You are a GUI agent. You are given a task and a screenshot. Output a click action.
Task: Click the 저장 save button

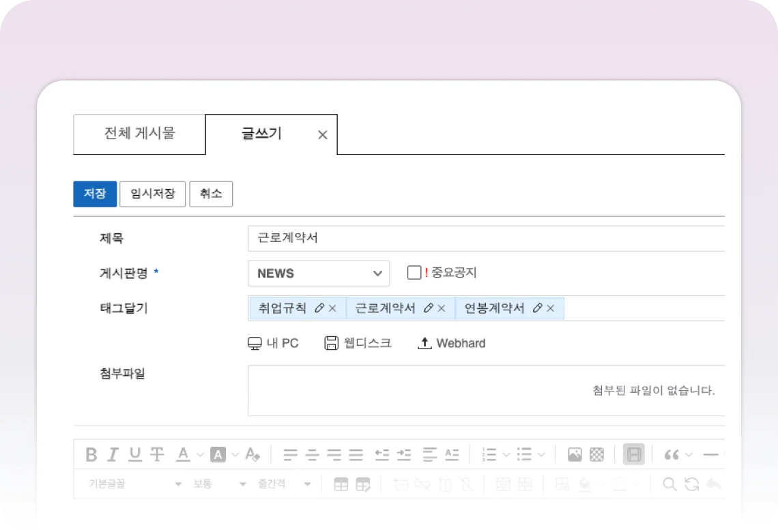[95, 194]
